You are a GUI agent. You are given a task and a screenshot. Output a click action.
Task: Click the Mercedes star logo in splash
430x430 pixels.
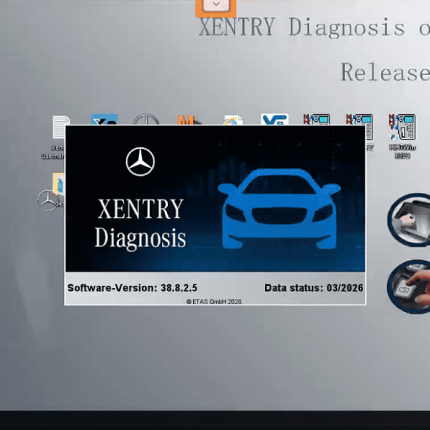tap(140, 162)
